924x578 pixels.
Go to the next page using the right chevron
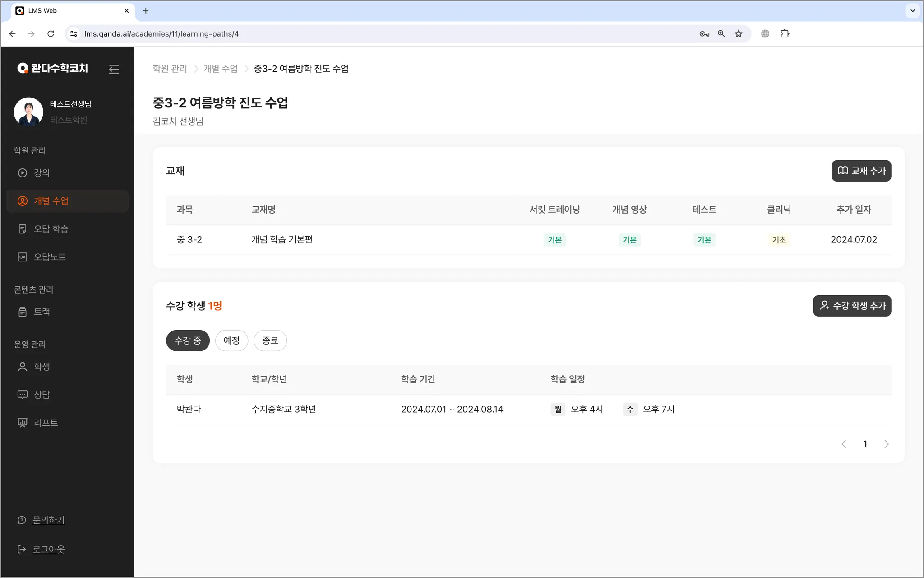[x=886, y=444]
